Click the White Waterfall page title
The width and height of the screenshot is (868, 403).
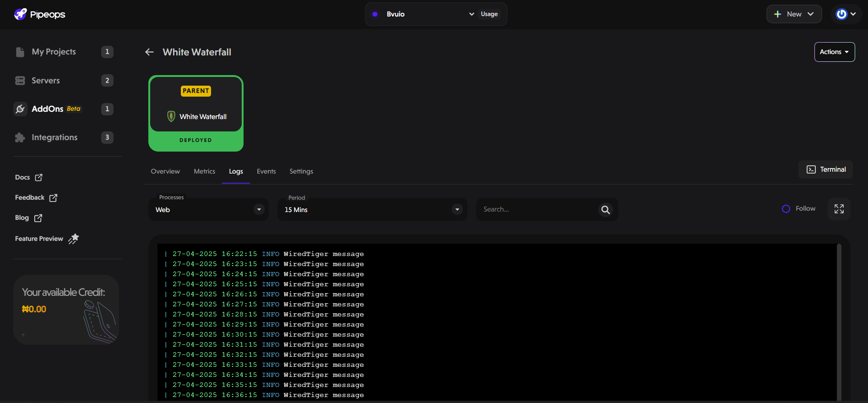click(197, 52)
